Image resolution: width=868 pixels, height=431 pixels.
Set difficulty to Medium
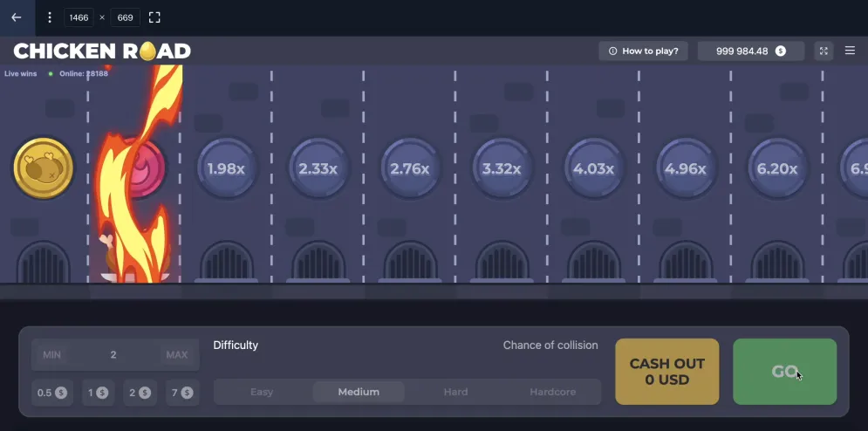click(359, 392)
